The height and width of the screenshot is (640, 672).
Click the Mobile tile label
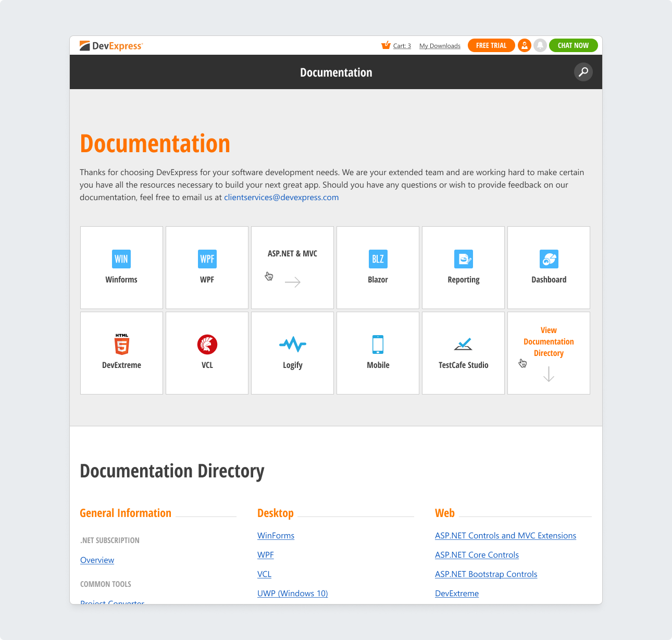pyautogui.click(x=378, y=365)
